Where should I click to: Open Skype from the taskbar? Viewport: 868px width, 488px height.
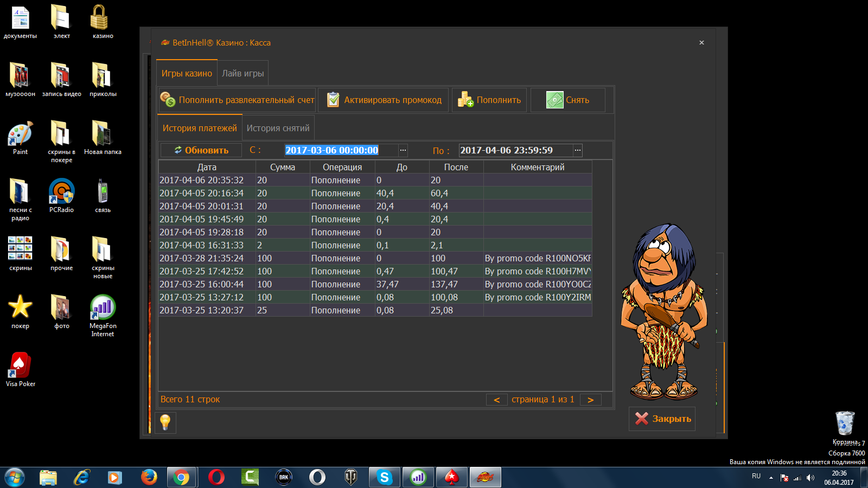pos(385,477)
